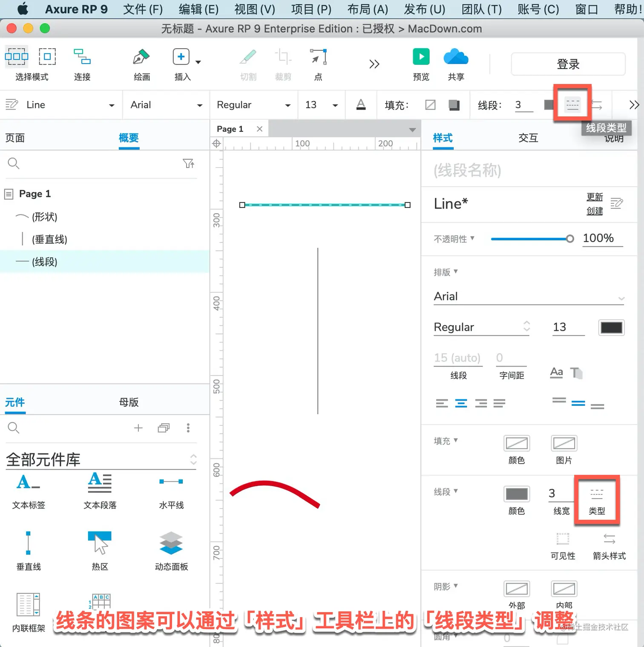This screenshot has width=644, height=647.
Task: Switch to the 页面 tab
Action: point(15,138)
